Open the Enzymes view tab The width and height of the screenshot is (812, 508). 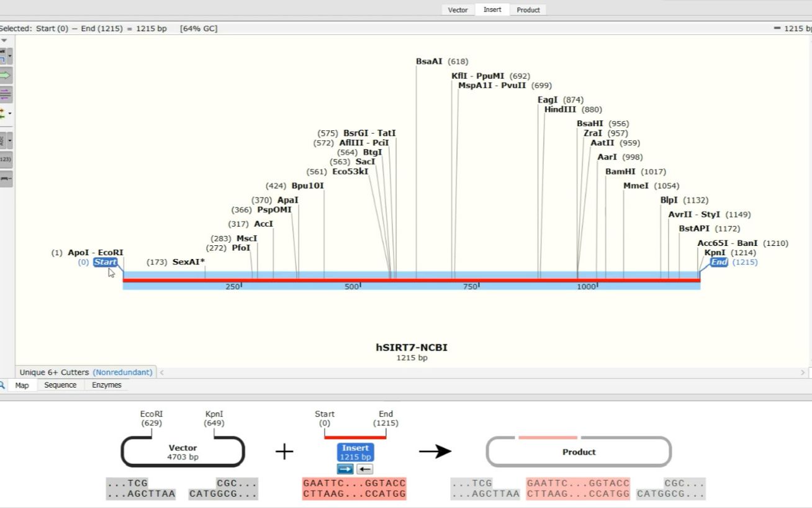coord(107,385)
